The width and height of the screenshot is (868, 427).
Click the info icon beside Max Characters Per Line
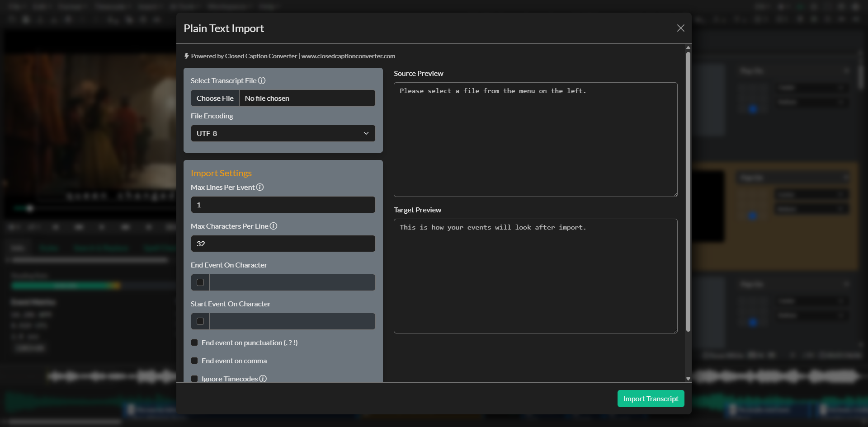click(274, 226)
